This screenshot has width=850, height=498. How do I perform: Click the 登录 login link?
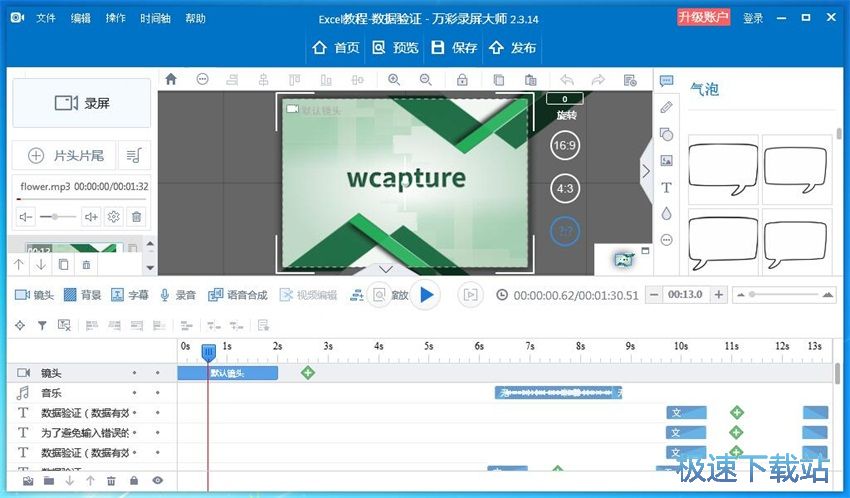coord(753,18)
